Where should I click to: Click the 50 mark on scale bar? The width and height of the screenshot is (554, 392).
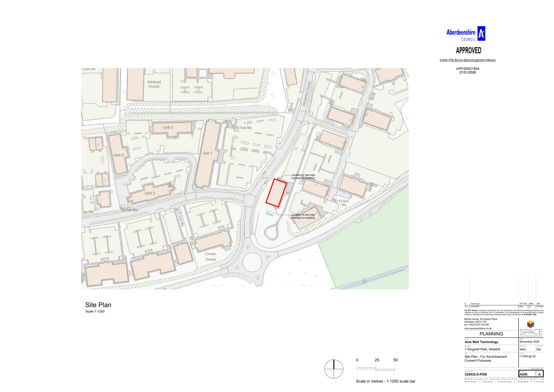pyautogui.click(x=395, y=360)
